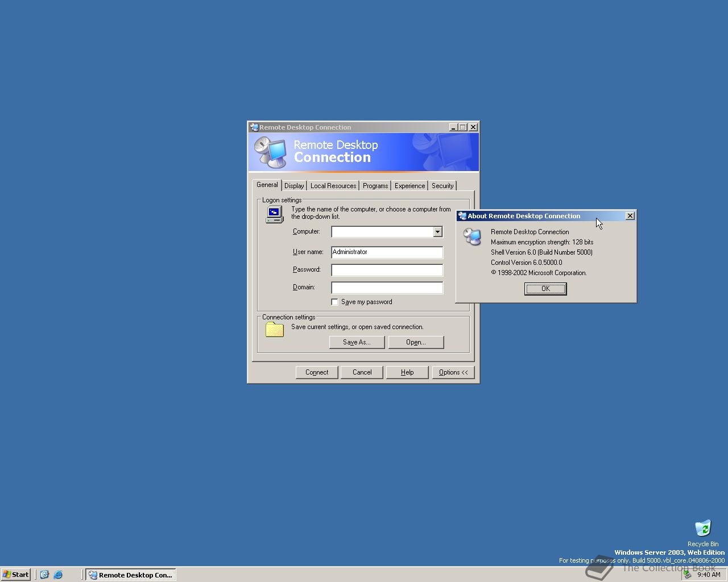Click the folder icon in Connection settings
This screenshot has height=582, width=728.
point(274,330)
